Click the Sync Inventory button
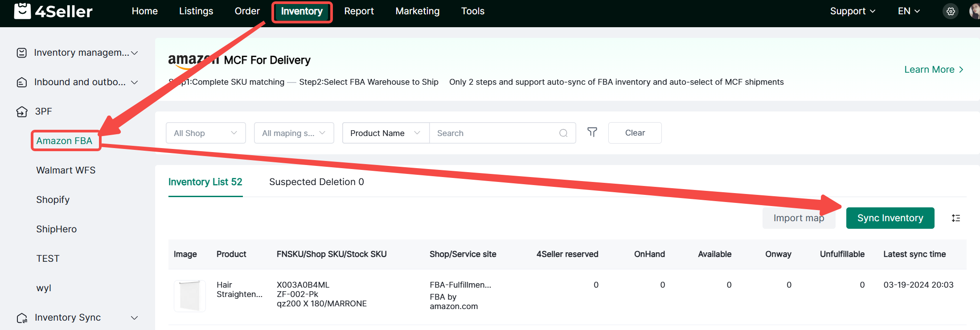Image resolution: width=980 pixels, height=330 pixels. tap(890, 218)
